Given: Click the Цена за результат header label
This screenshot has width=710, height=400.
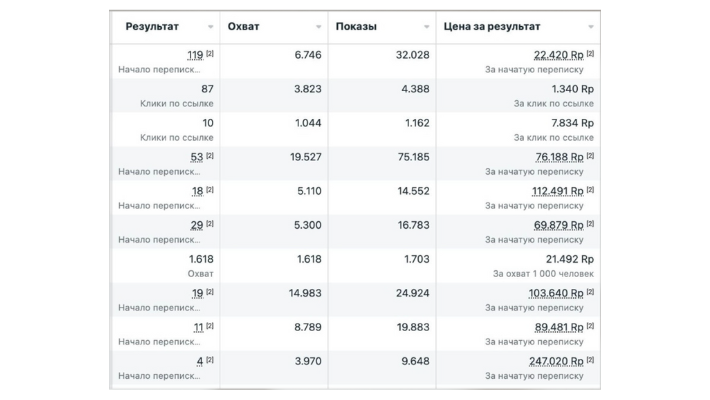Looking at the screenshot, I should [x=492, y=26].
